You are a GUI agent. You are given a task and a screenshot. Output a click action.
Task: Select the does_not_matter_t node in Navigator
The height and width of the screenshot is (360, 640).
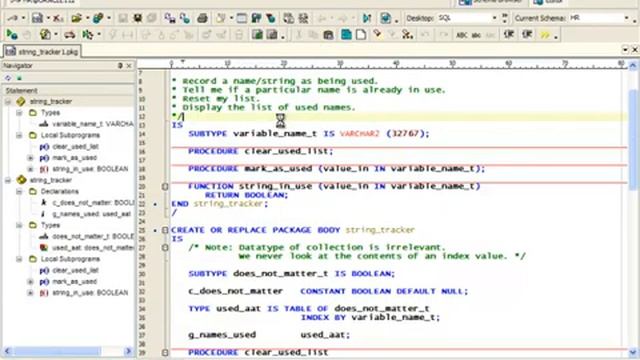[93, 236]
